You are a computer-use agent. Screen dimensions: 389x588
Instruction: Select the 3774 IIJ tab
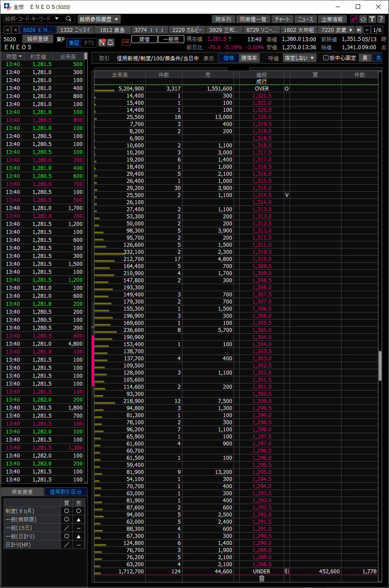tap(150, 30)
